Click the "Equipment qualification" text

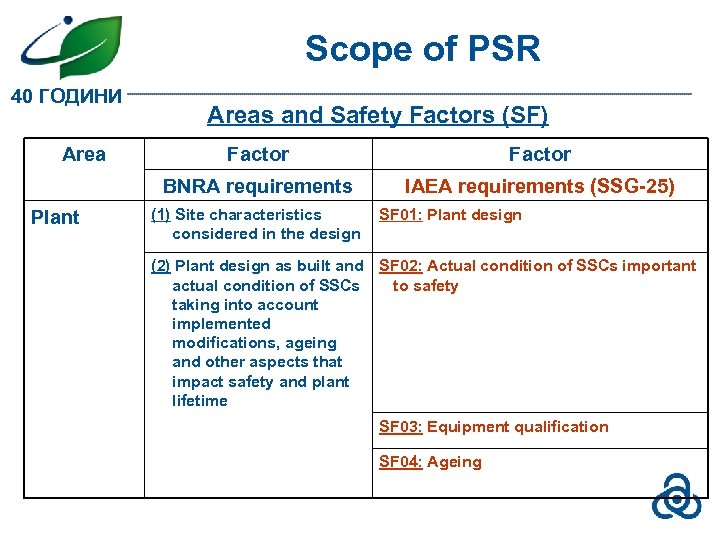pos(518,427)
